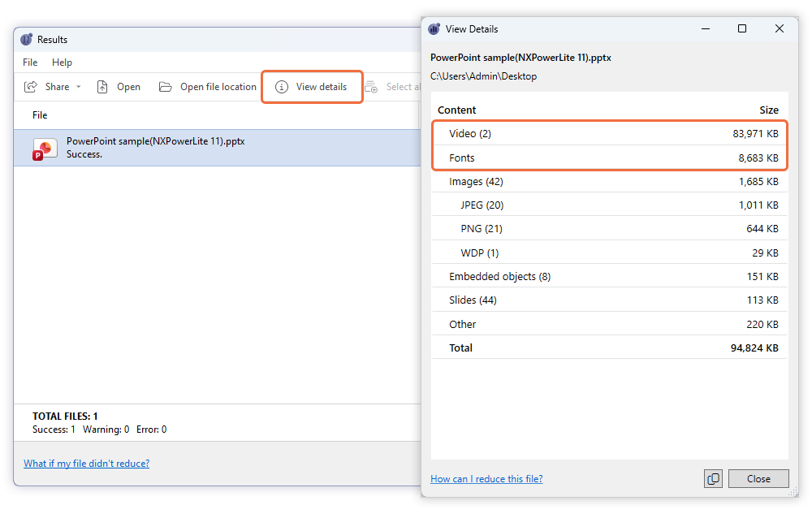Click the Total row label

pyautogui.click(x=460, y=347)
